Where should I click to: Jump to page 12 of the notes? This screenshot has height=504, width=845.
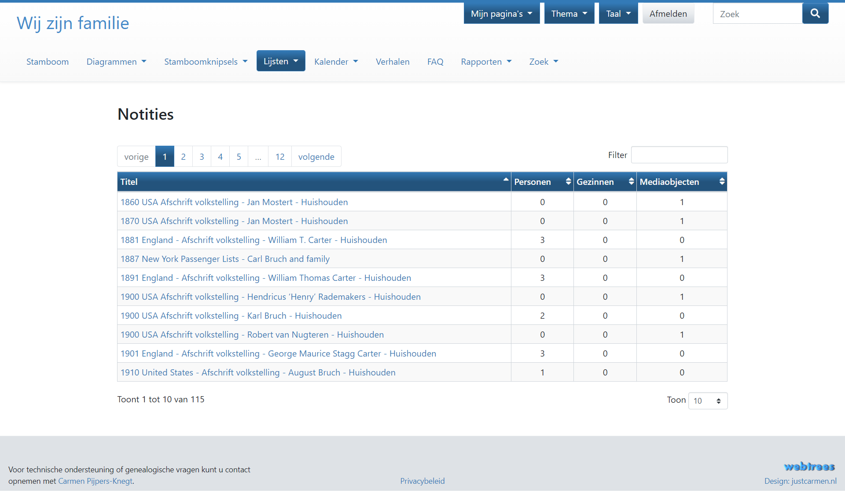[x=280, y=156]
